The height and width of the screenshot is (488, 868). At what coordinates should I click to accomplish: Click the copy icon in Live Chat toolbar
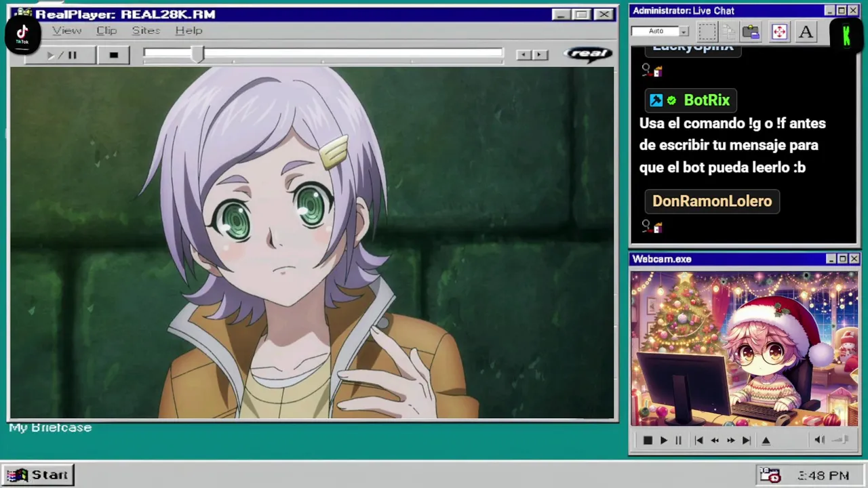pyautogui.click(x=729, y=31)
